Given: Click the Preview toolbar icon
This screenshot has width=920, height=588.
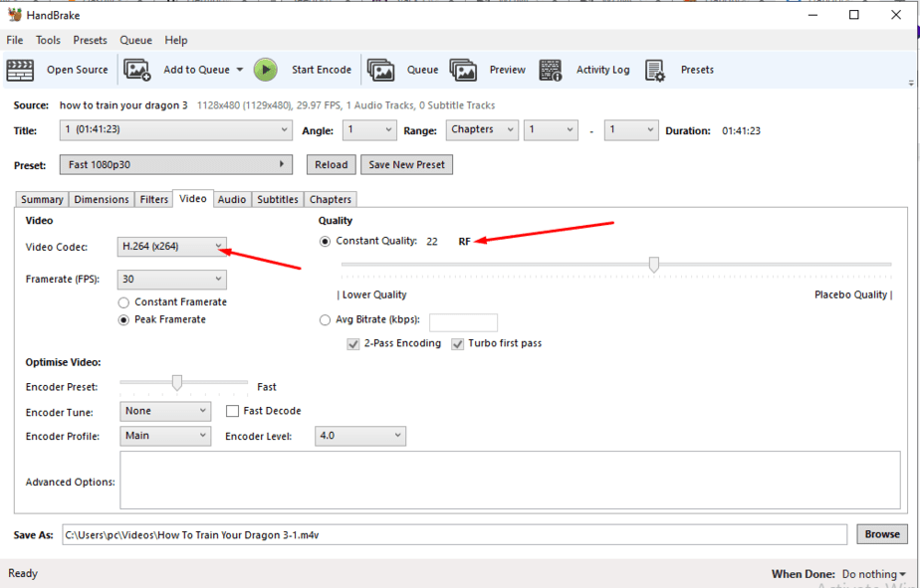Looking at the screenshot, I should [463, 70].
